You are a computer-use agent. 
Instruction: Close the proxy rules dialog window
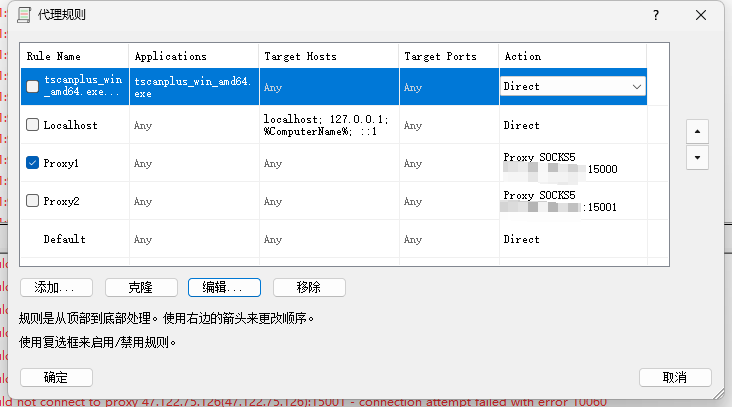706,16
